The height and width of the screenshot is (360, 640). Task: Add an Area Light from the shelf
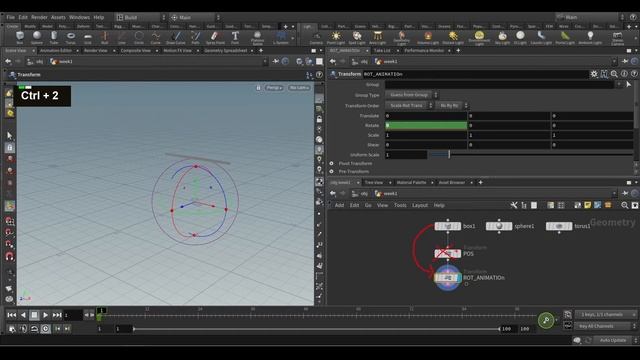[x=378, y=38]
